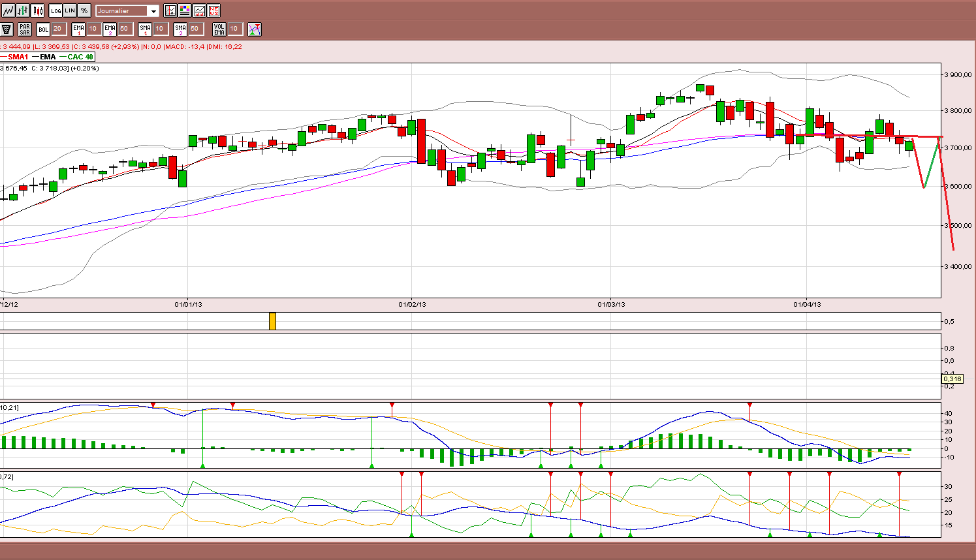
Task: Click the yellow volume bar marker
Action: coord(272,321)
